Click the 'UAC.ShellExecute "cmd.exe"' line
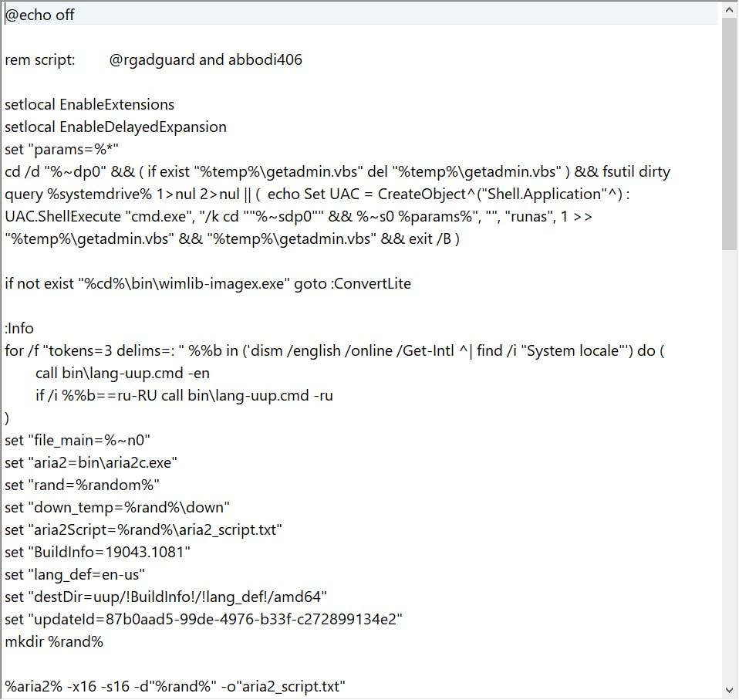 tap(299, 217)
